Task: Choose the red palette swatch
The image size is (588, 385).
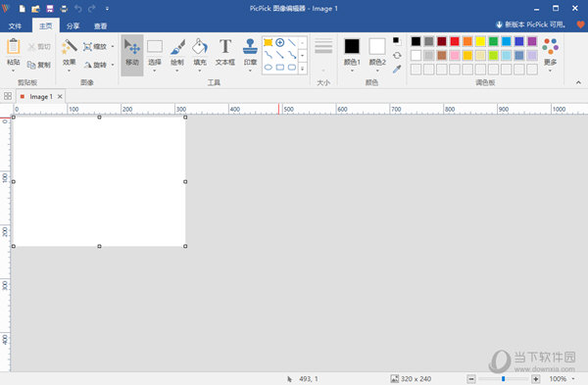Action: pos(455,41)
